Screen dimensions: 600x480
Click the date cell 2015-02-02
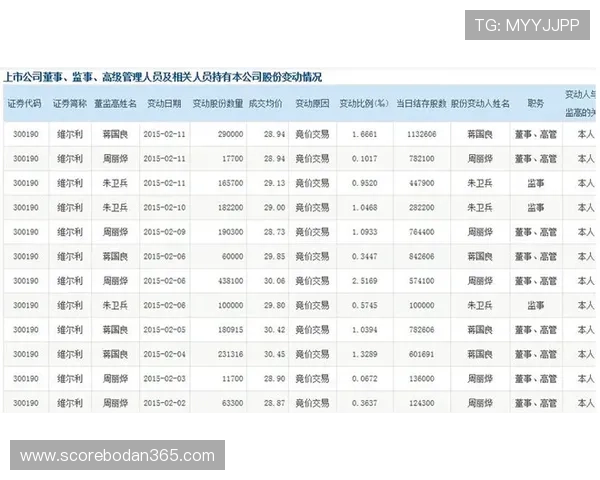click(165, 403)
